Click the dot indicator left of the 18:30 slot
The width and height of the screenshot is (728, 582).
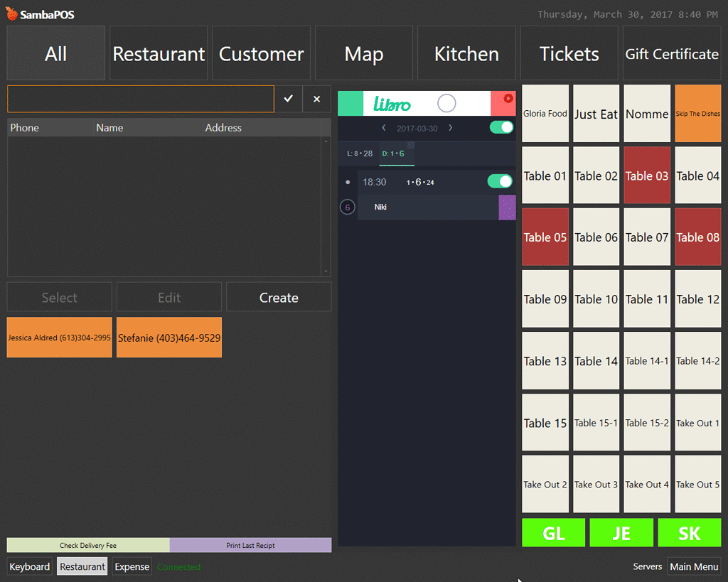click(x=348, y=181)
